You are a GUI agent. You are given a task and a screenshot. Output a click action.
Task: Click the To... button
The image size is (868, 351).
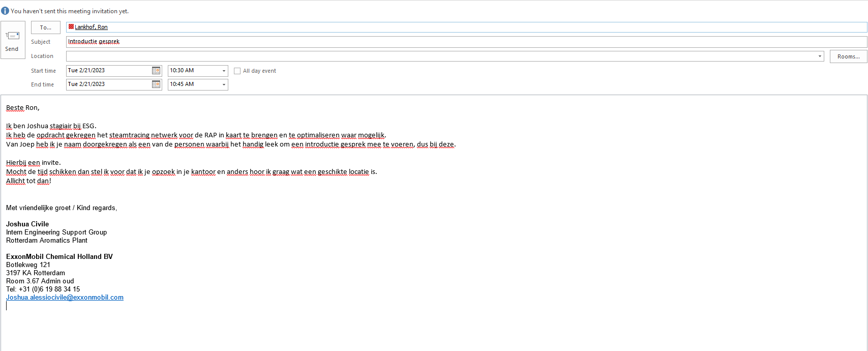46,27
